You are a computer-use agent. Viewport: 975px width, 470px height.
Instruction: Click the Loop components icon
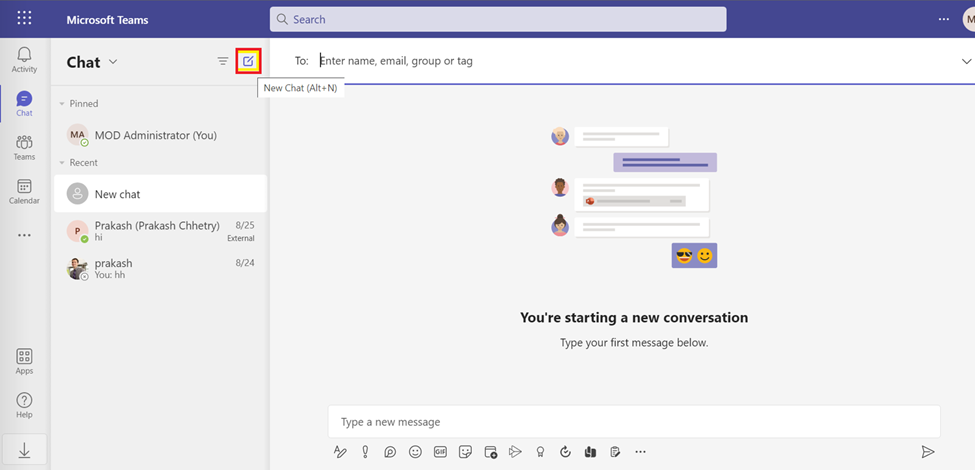coord(390,452)
